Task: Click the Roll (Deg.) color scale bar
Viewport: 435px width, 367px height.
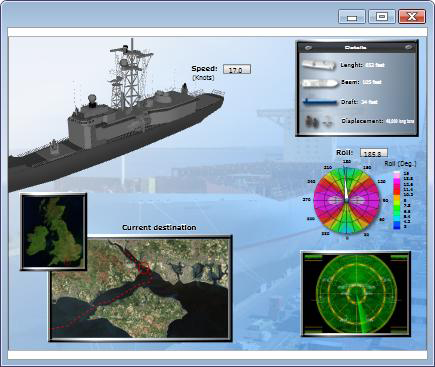Action: coord(397,200)
